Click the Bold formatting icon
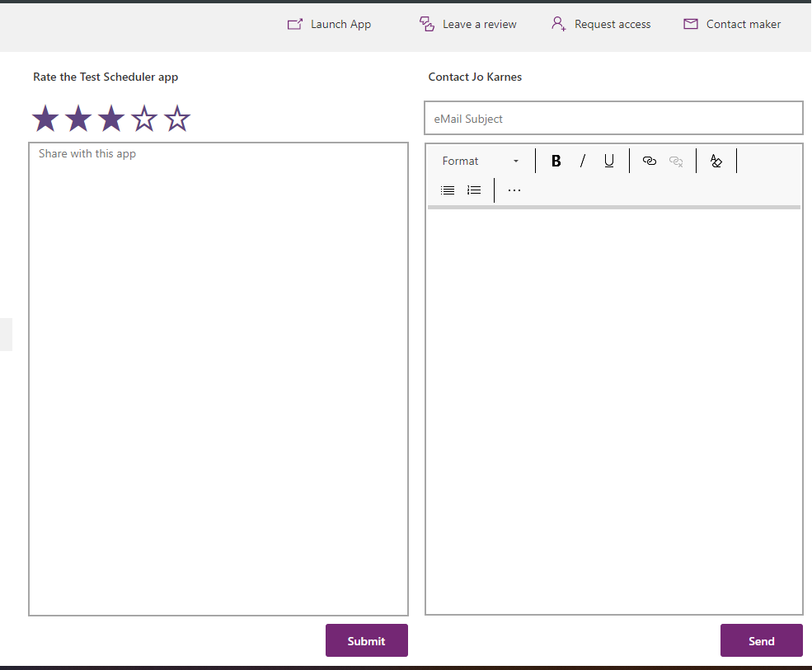 click(556, 161)
